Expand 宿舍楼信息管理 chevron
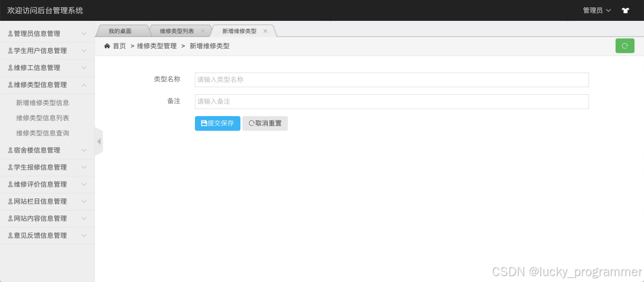 (84, 150)
